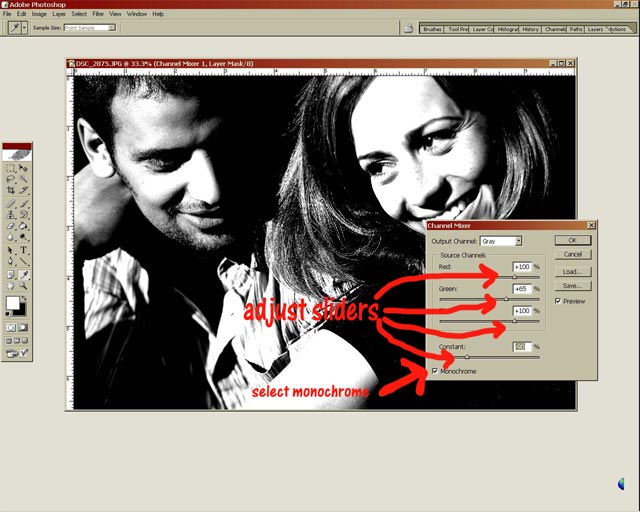This screenshot has width=640, height=512.
Task: Select the Brush tool
Action: click(24, 204)
